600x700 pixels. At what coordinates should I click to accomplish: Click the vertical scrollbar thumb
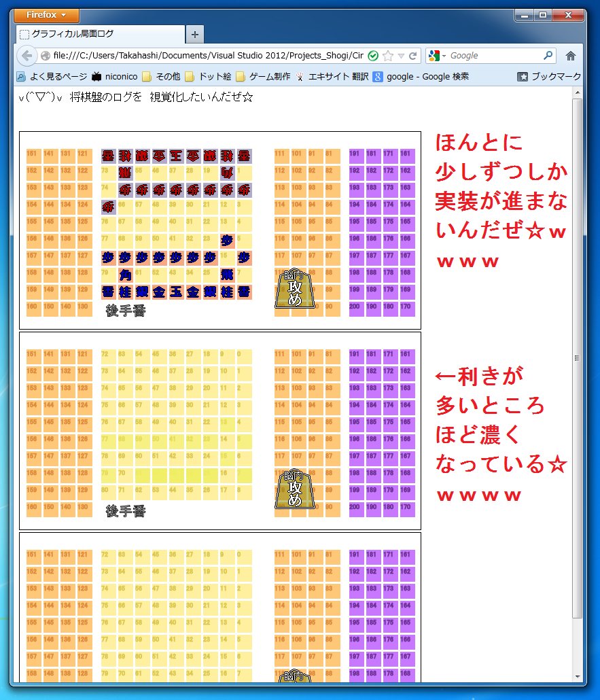pyautogui.click(x=577, y=358)
